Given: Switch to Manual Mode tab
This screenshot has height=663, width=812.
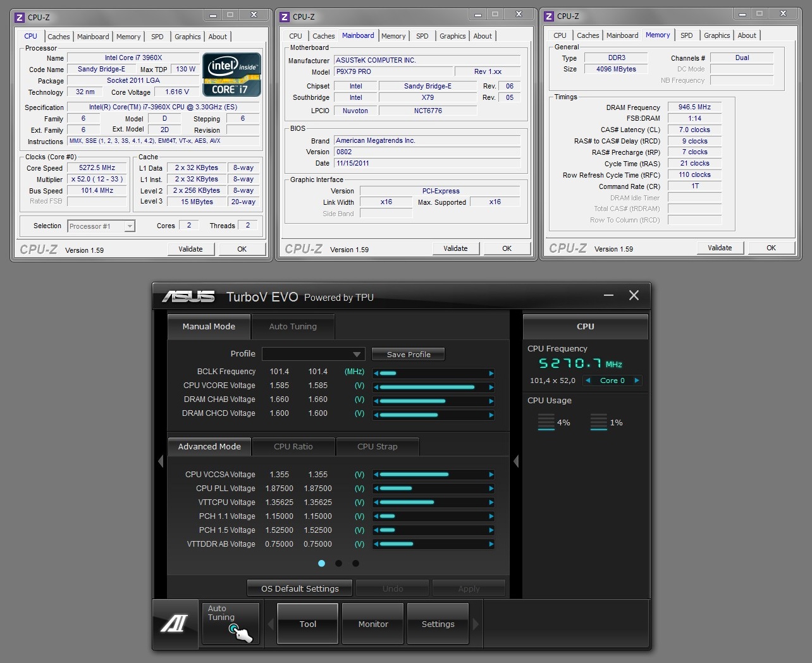Looking at the screenshot, I should [209, 327].
